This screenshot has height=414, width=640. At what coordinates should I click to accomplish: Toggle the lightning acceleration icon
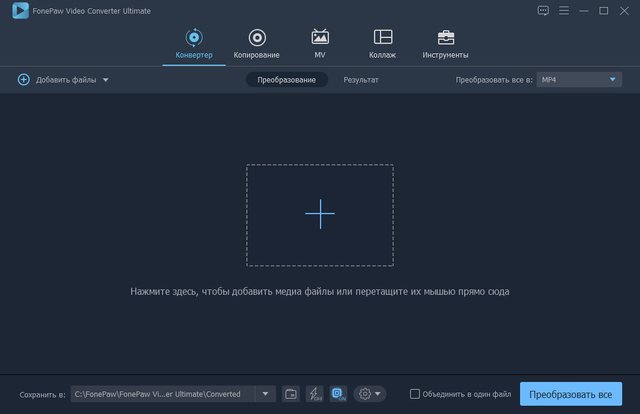[314, 394]
